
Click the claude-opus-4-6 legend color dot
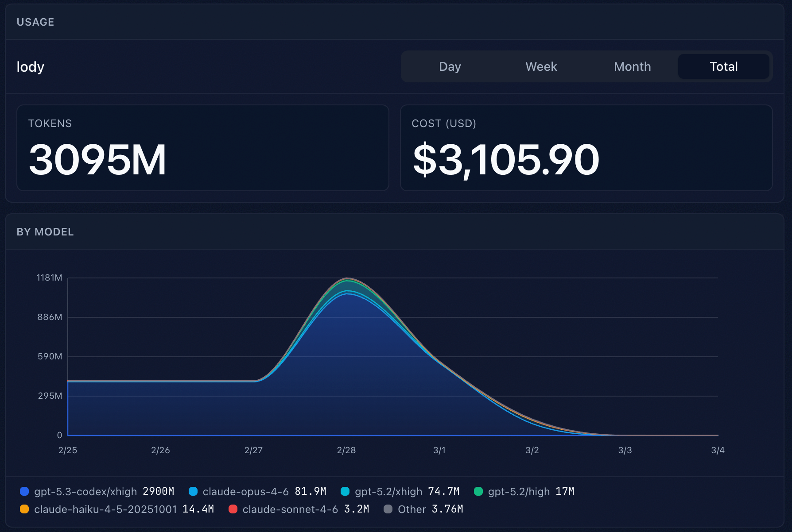point(193,491)
